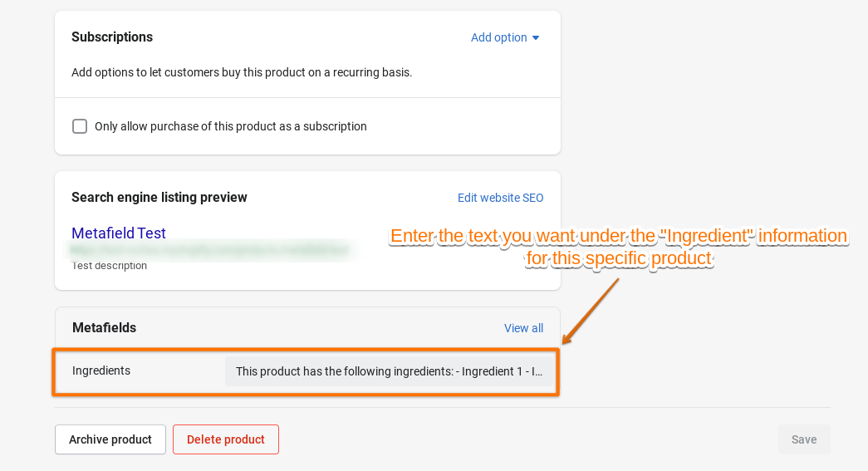Click the 'Only allow purchase' checkbox label
The image size is (868, 471).
click(x=230, y=126)
